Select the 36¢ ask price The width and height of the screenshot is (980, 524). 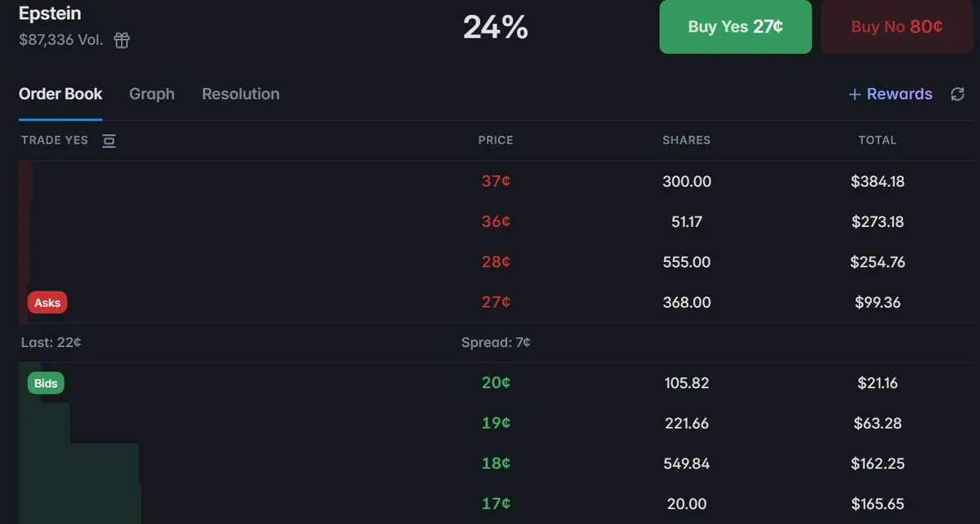click(x=496, y=221)
